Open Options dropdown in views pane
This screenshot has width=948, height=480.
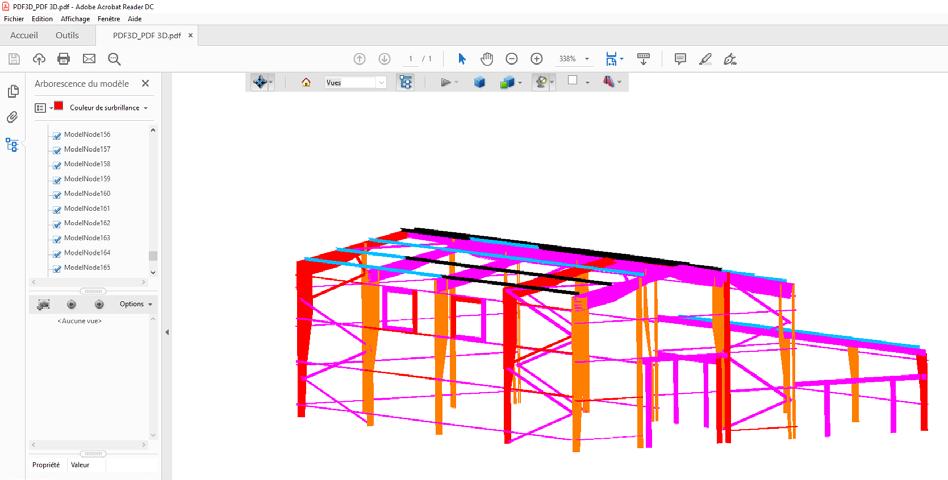pyautogui.click(x=136, y=304)
